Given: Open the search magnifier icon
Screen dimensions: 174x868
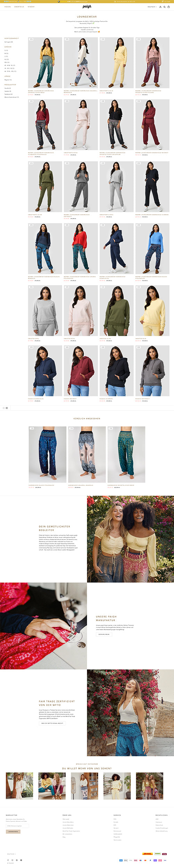Looking at the screenshot, I should pyautogui.click(x=165, y=7).
